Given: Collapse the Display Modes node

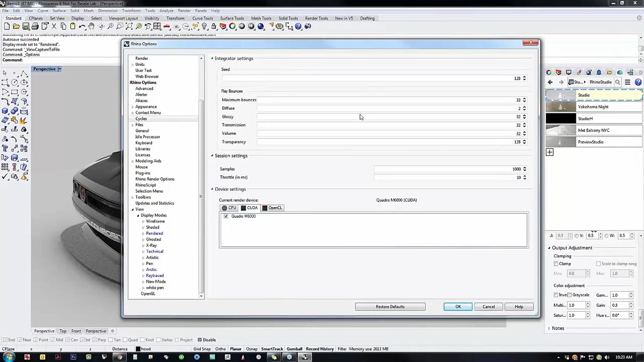Looking at the screenshot, I should tap(138, 215).
